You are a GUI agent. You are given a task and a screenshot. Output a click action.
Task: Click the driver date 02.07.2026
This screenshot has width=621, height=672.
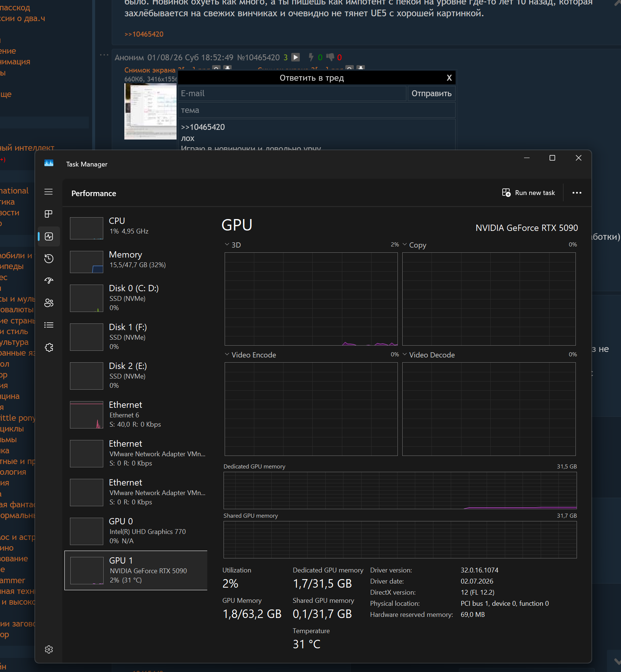477,581
